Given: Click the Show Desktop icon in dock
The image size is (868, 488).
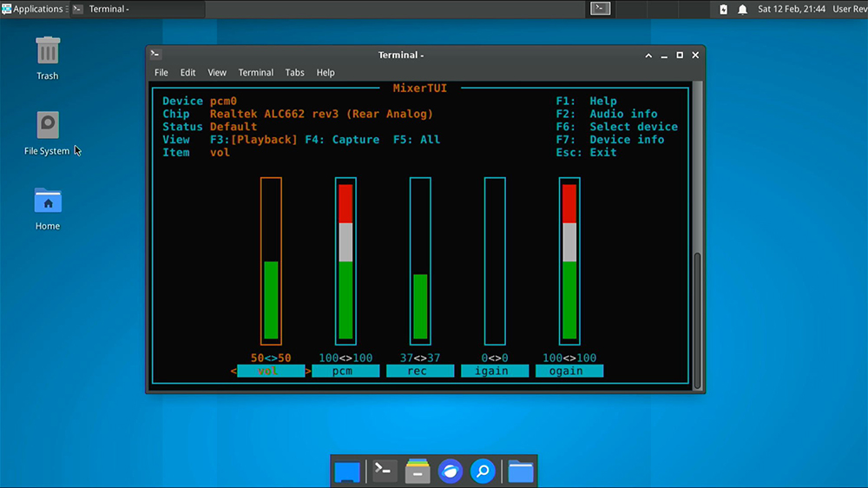Looking at the screenshot, I should tap(347, 472).
